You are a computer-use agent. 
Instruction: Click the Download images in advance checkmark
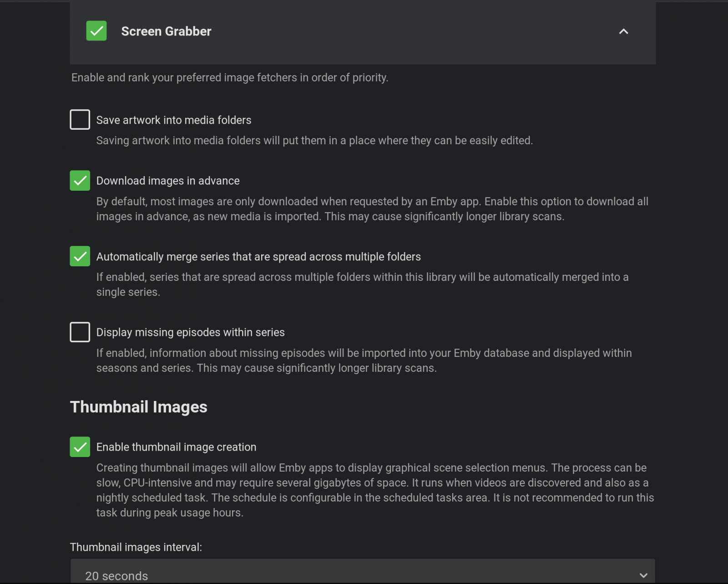pos(80,181)
